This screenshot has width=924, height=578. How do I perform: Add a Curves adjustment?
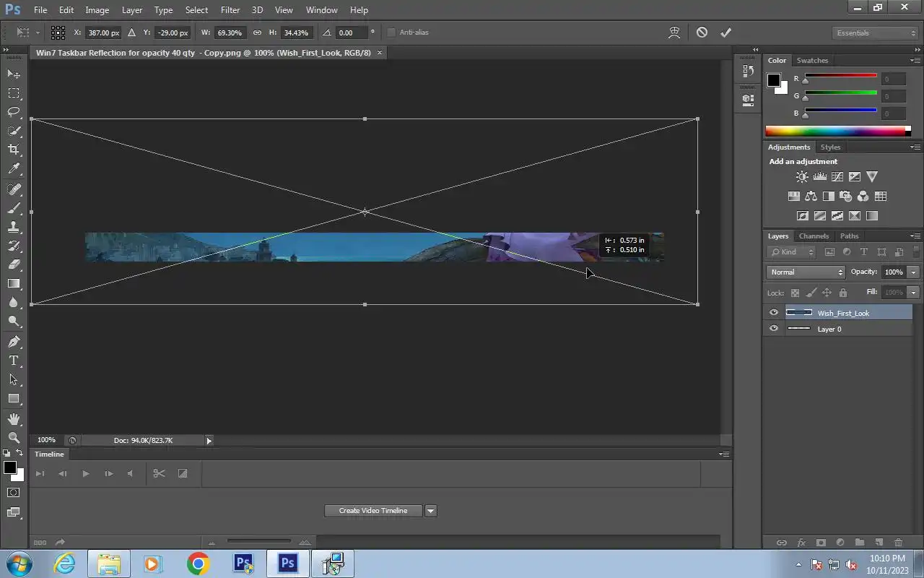(837, 176)
